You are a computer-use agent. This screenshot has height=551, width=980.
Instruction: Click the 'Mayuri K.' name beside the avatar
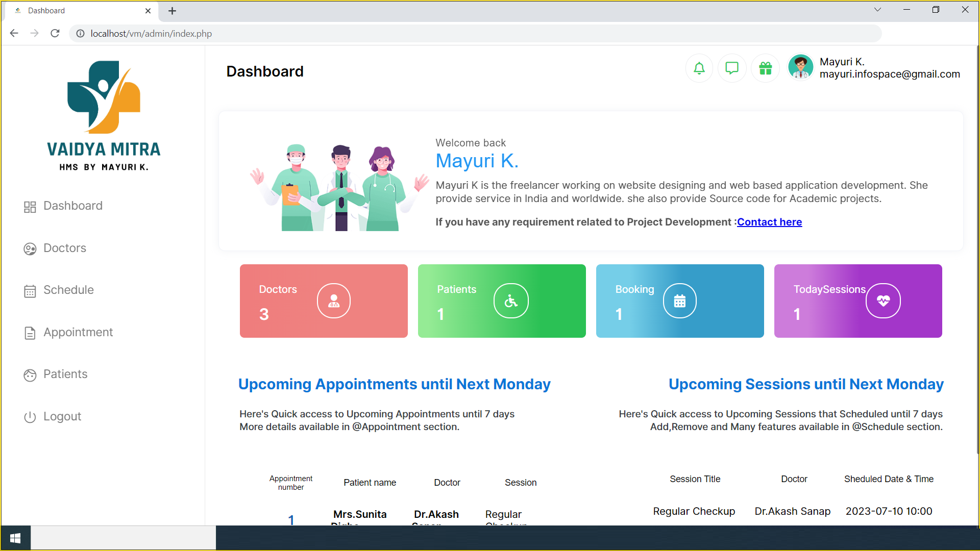coord(842,62)
